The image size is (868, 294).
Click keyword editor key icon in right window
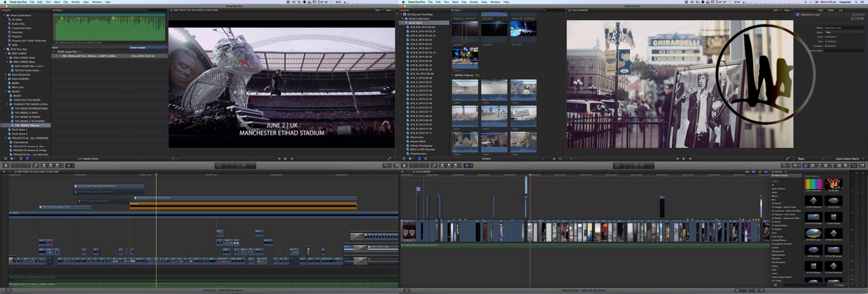pos(434,165)
